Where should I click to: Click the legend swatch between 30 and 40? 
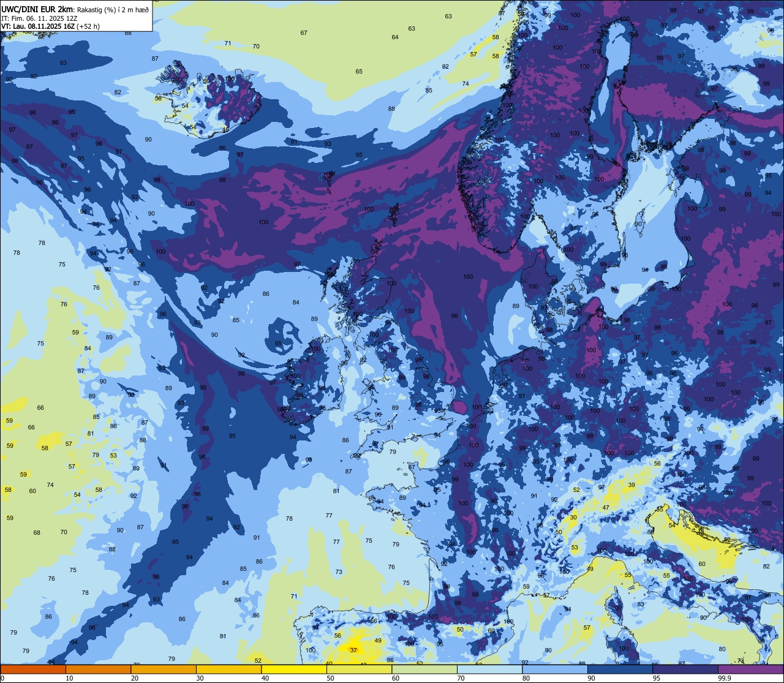(x=228, y=669)
